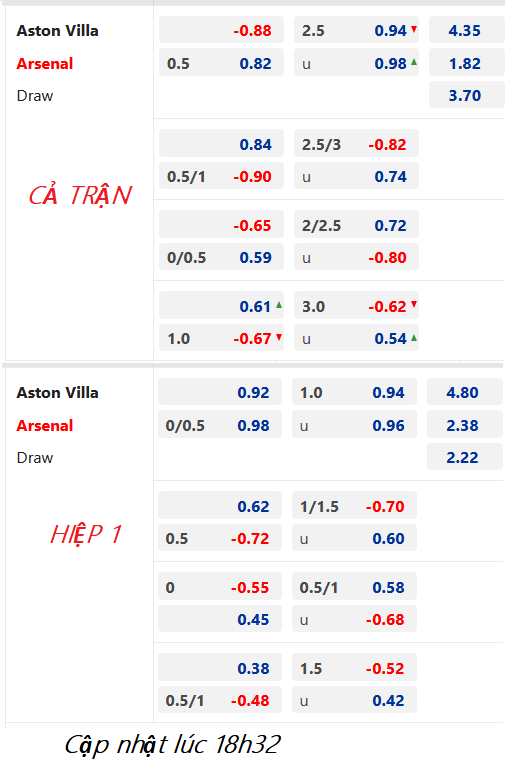Image resolution: width=505 pixels, height=763 pixels.
Task: Select first-half Aston Villa win odds 4.80
Action: tap(465, 392)
